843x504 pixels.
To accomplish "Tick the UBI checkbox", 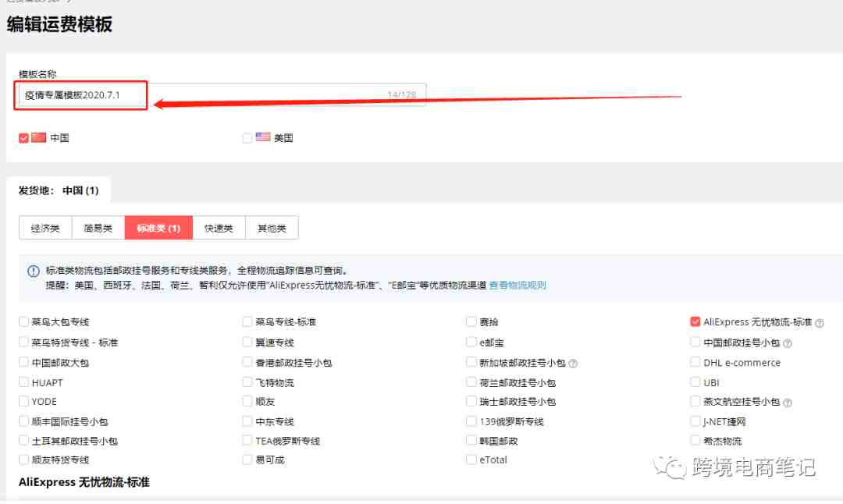I will (x=695, y=382).
